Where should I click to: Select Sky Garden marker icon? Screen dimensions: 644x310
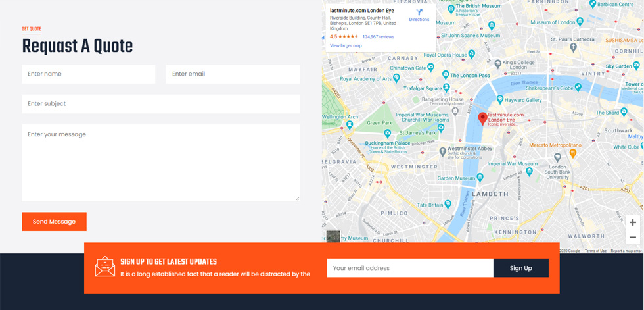point(636,65)
